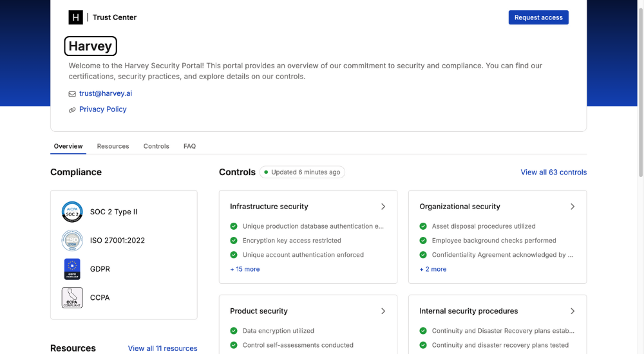Click the envelope icon beside trust@harvey.ai

pos(72,94)
